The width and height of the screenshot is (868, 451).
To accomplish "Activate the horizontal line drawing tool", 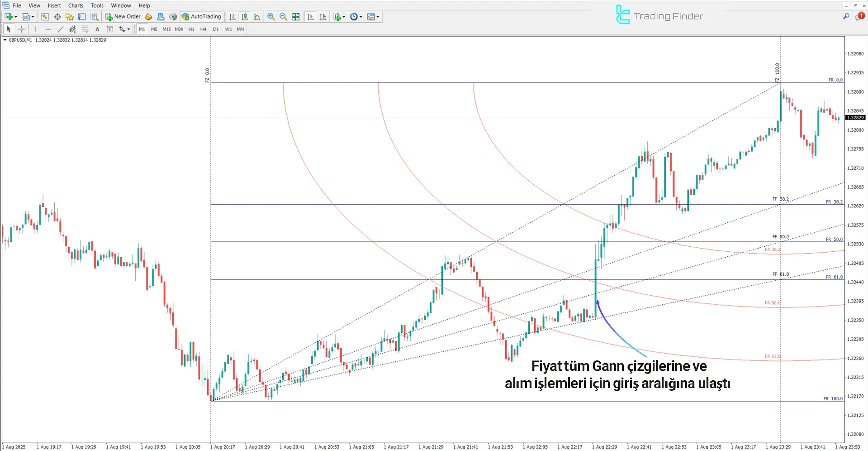I will pos(48,29).
